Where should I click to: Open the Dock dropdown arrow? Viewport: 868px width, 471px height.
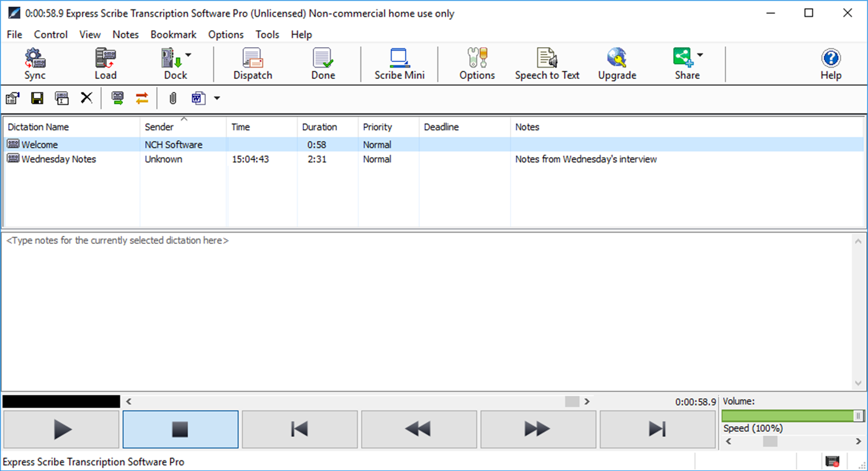(x=187, y=55)
